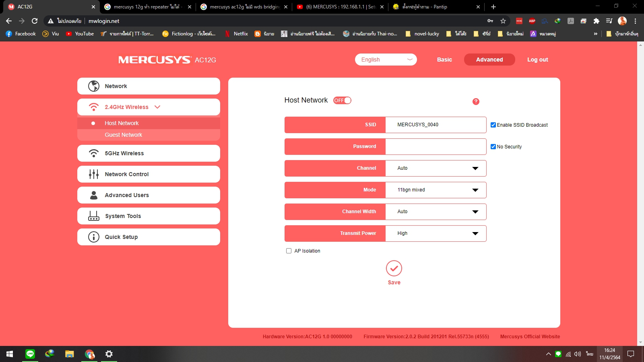The height and width of the screenshot is (362, 644).
Task: Collapse the 2.4GHz Wireless chevron
Action: coord(157,107)
